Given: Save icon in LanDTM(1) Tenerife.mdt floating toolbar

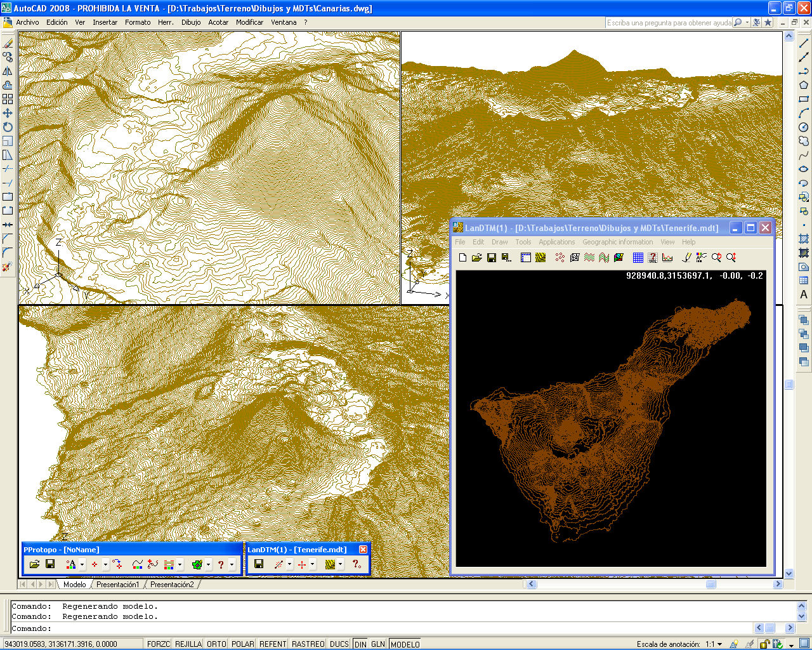Looking at the screenshot, I should click(259, 564).
